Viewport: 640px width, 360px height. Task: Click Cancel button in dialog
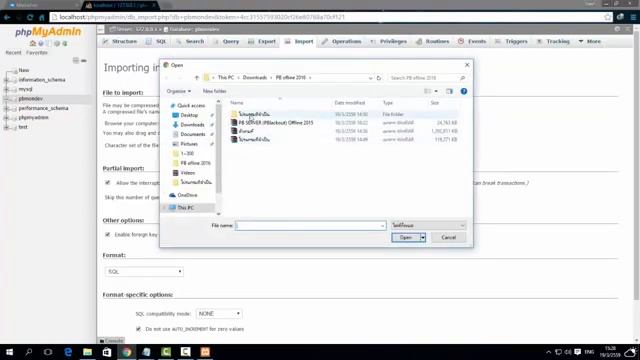(x=448, y=237)
